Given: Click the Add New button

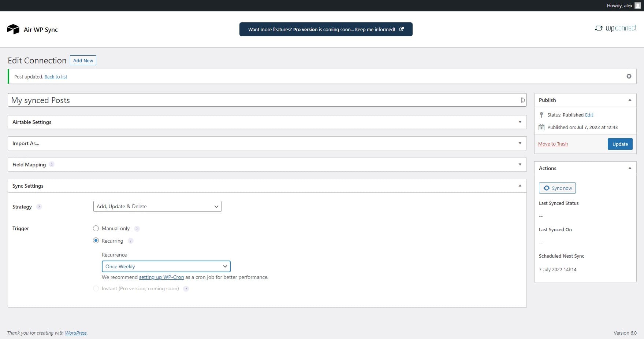Looking at the screenshot, I should point(83,60).
